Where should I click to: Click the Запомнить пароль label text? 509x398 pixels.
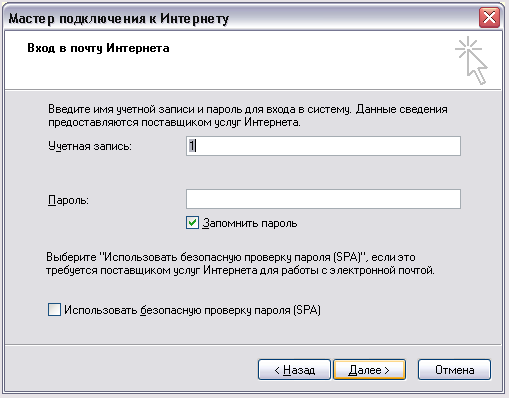click(250, 223)
